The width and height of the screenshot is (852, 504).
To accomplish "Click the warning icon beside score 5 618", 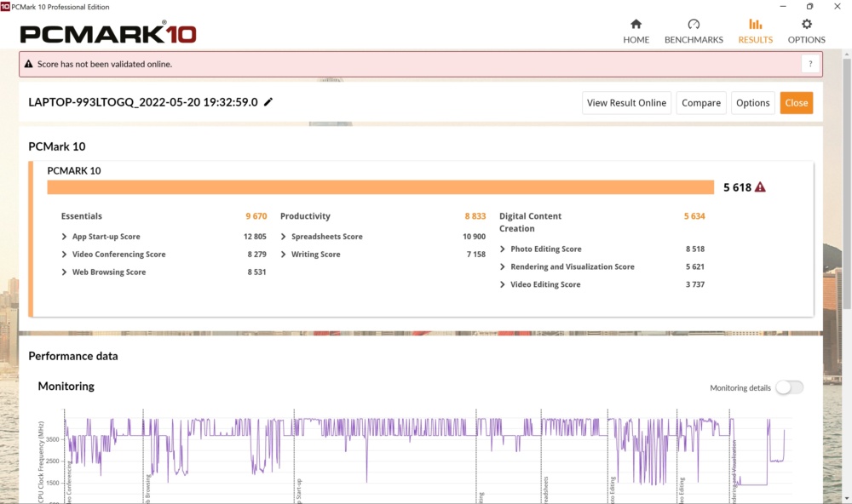I will point(760,187).
